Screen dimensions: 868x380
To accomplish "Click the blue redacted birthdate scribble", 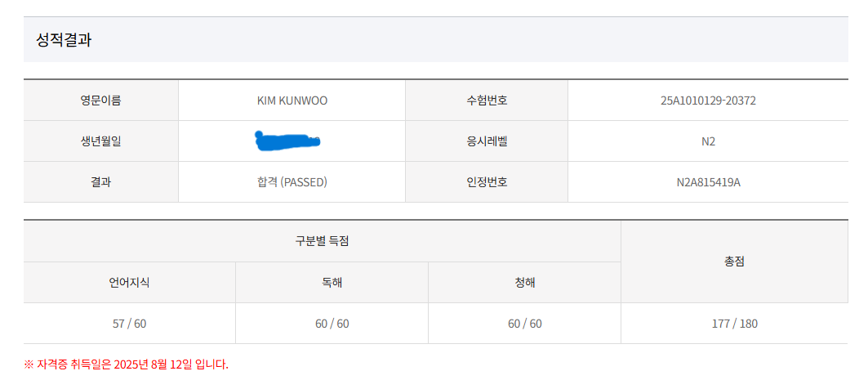I will click(287, 141).
